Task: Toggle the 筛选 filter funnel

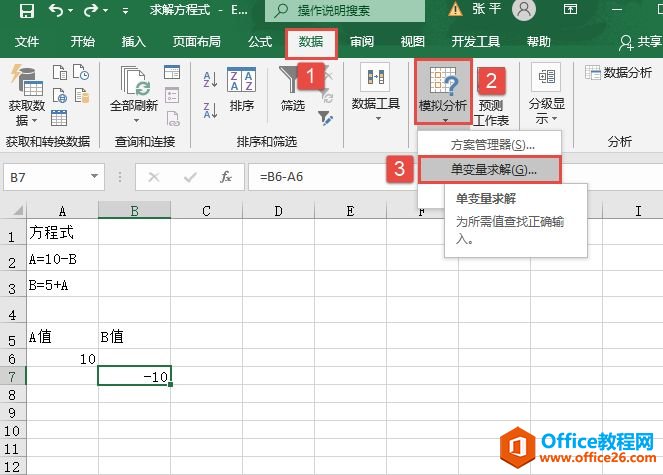Action: (292, 89)
